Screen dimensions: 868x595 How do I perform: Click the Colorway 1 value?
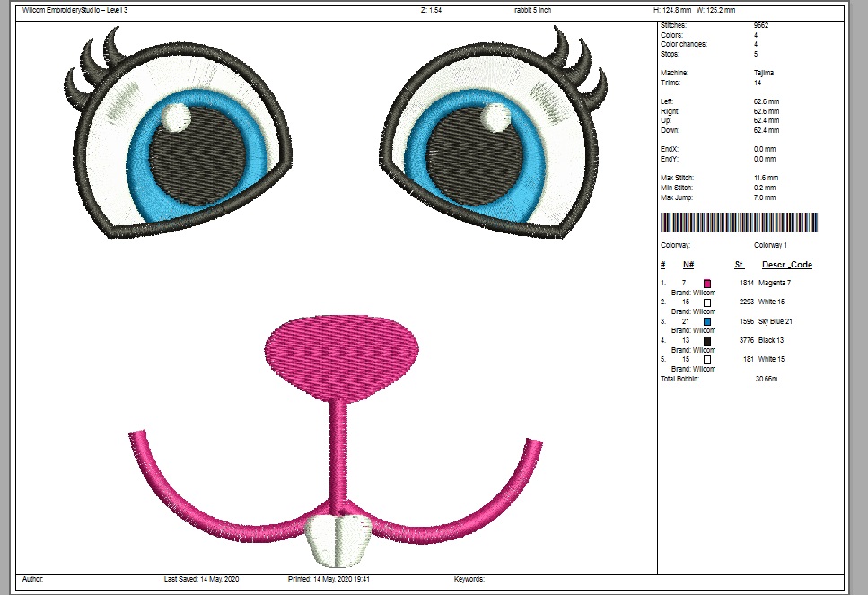pos(770,244)
